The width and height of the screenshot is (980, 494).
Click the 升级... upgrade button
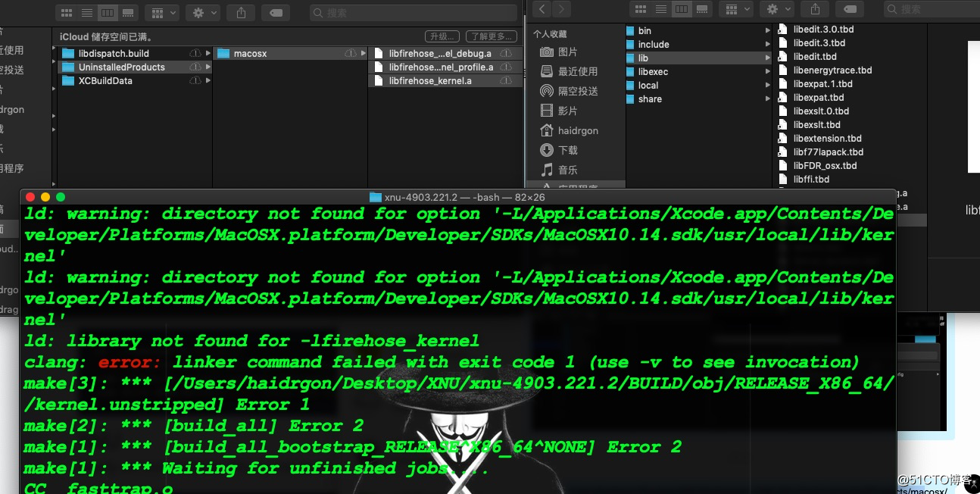[442, 36]
